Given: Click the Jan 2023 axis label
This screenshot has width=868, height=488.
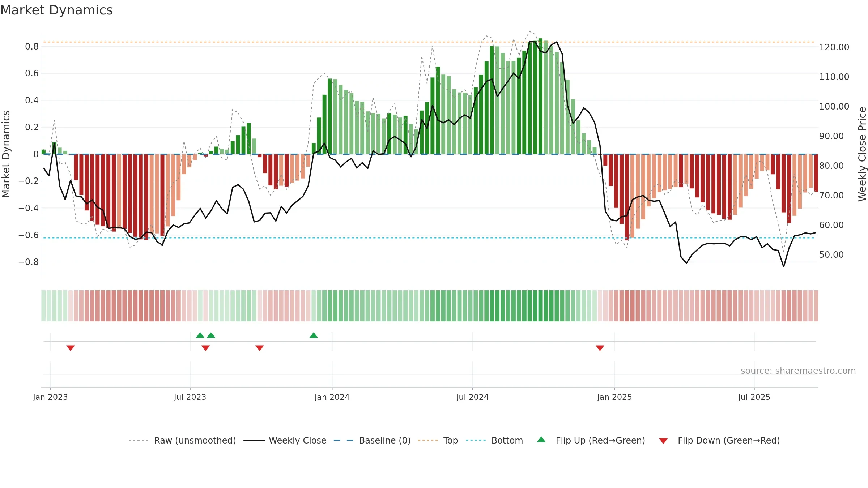Looking at the screenshot, I should (50, 397).
